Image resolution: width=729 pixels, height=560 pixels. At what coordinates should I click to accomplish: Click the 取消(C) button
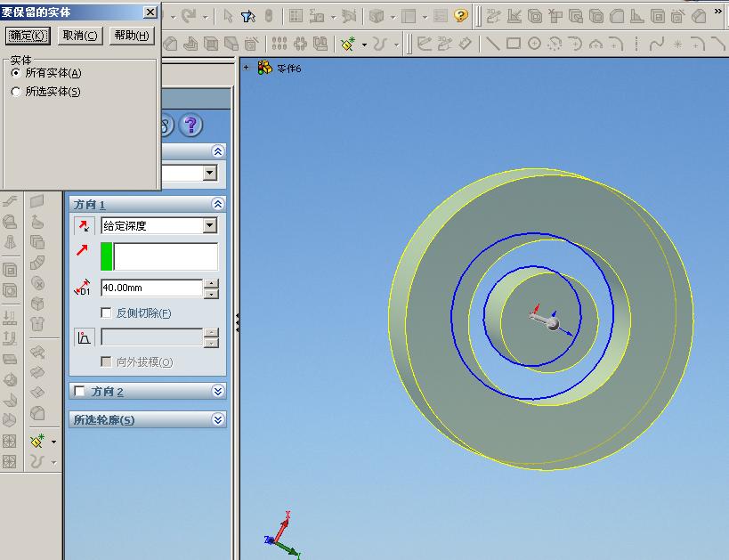tap(80, 36)
